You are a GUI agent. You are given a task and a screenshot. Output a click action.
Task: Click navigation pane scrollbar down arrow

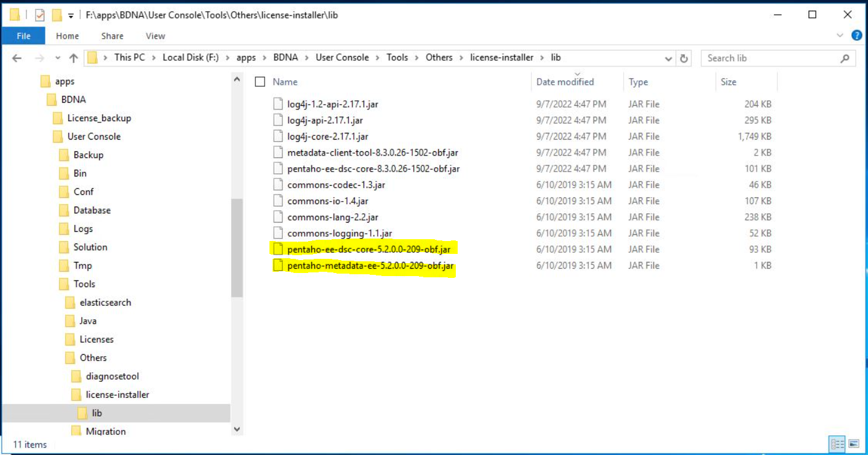237,430
